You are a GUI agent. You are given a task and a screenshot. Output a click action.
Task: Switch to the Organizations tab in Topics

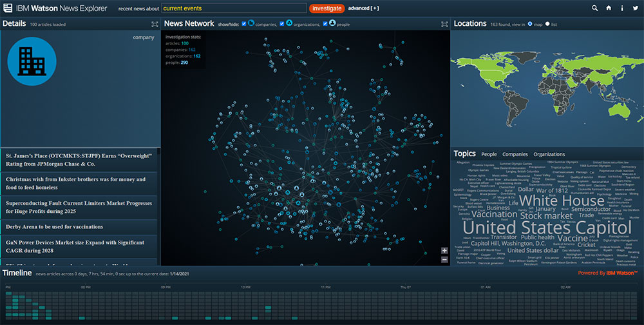549,154
